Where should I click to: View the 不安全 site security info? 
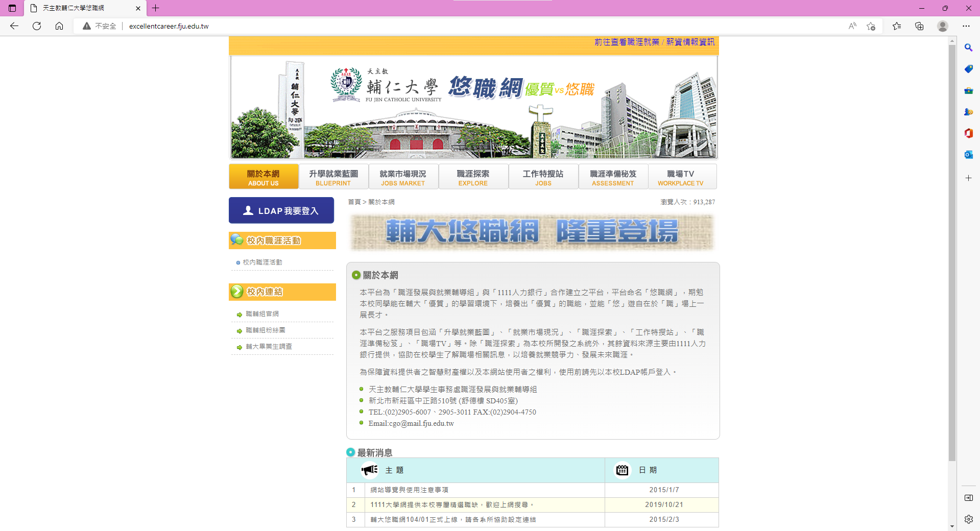100,26
